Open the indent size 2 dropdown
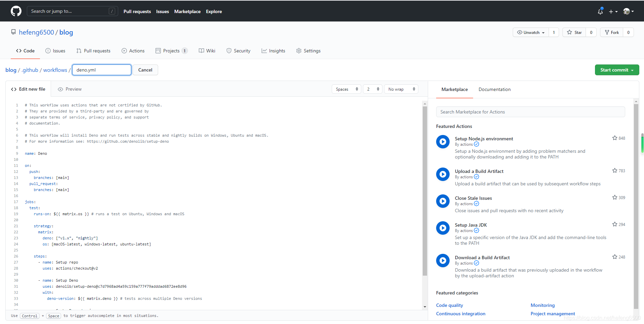644x324 pixels. [373, 89]
